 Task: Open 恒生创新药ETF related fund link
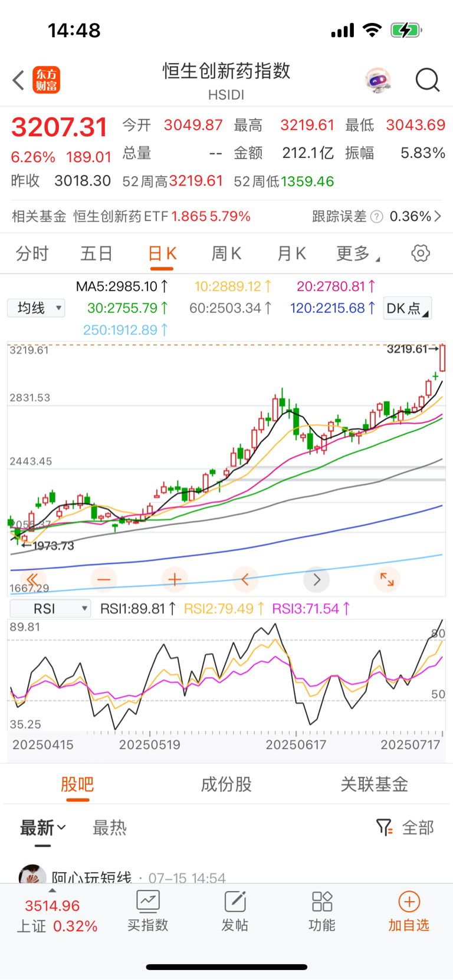(x=162, y=217)
